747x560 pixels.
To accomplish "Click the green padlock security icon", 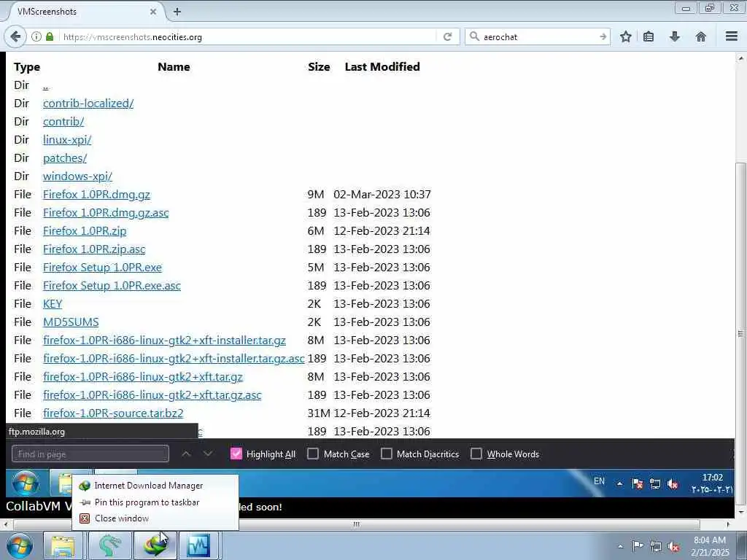I will (50, 36).
